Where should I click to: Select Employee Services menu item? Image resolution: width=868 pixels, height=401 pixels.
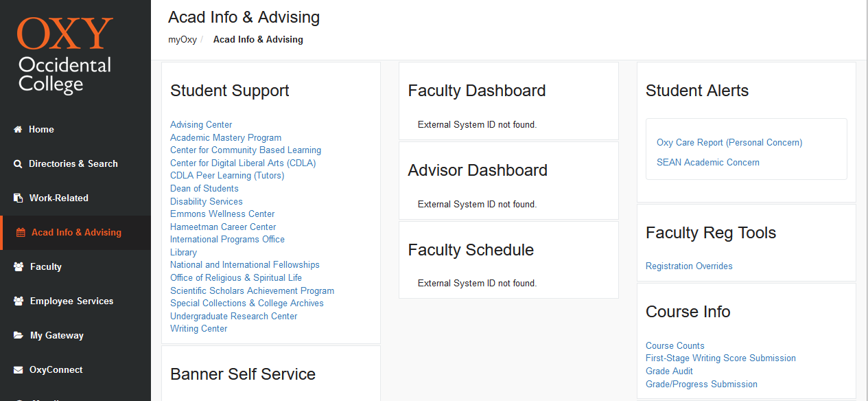point(71,301)
